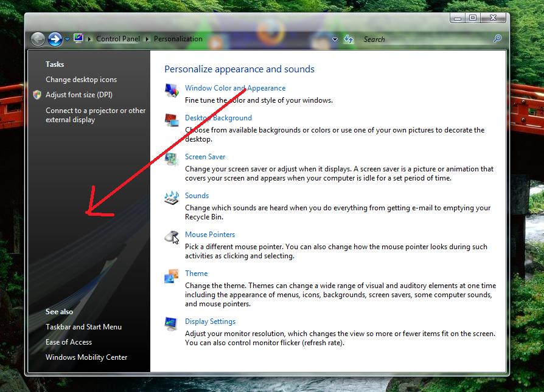This screenshot has height=392, width=544.
Task: Focus the Search input box
Action: [427, 39]
